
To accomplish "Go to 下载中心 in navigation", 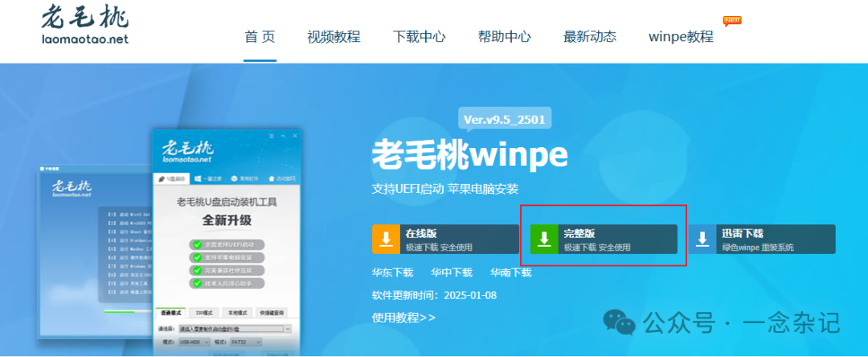I will (x=419, y=37).
